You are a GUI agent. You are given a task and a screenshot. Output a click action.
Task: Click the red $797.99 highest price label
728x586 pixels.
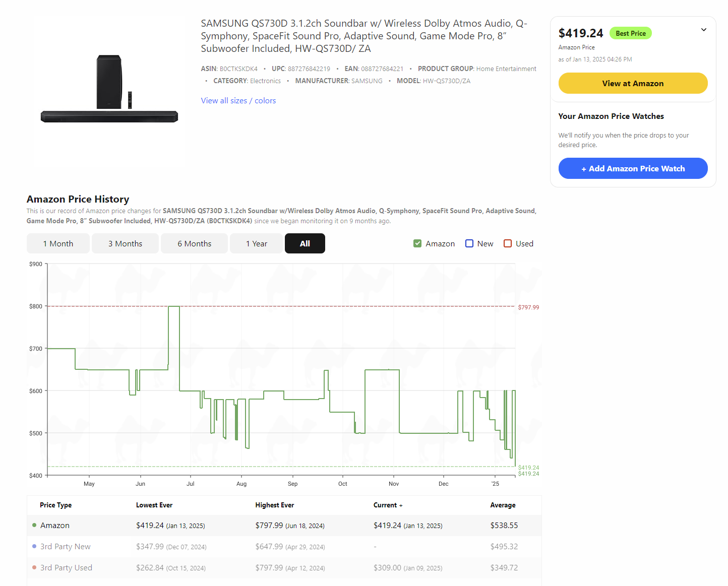coord(528,307)
